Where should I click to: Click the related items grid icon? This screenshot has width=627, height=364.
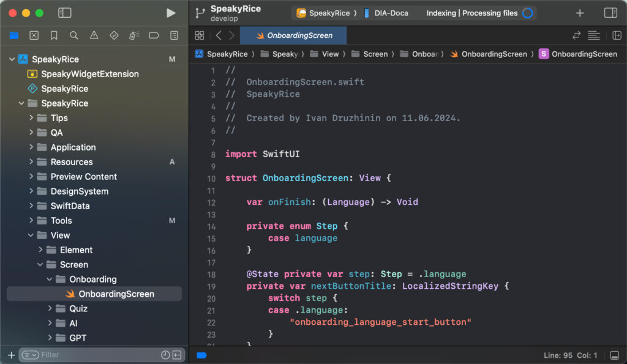point(200,35)
